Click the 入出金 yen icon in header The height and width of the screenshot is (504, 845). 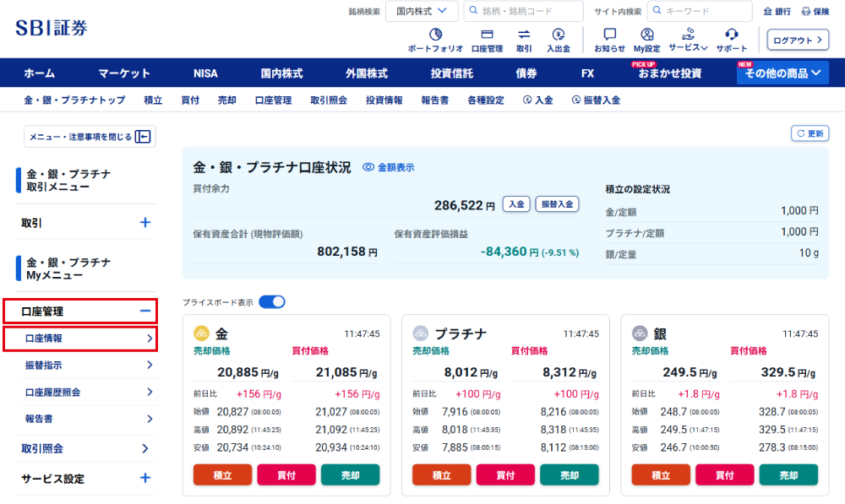558,35
